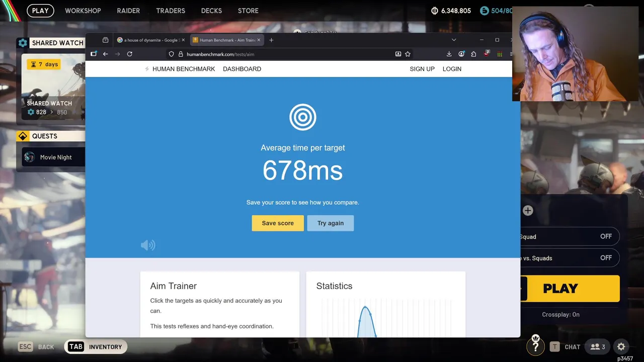The width and height of the screenshot is (644, 362).
Task: Select the Human Benchmark Aim Trainer tab
Action: (227, 40)
